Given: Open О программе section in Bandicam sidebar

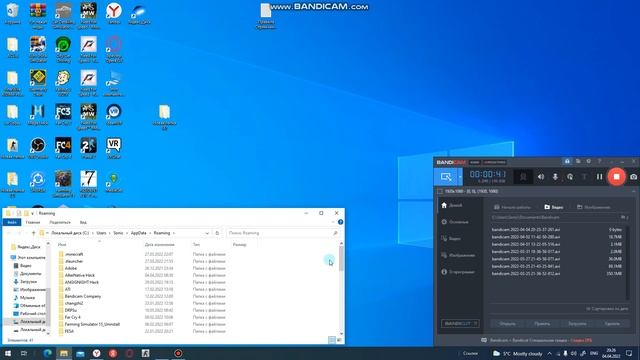Looking at the screenshot, I should tap(458, 272).
